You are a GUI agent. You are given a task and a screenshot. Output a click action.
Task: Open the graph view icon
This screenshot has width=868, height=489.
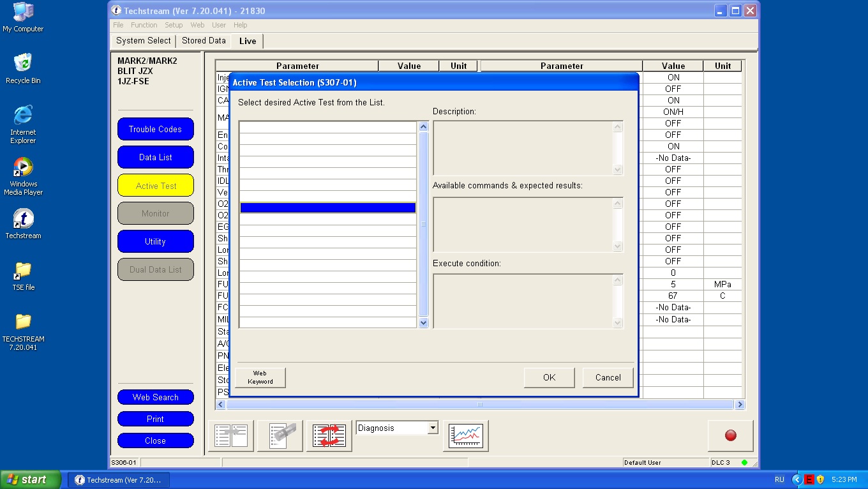tap(465, 435)
